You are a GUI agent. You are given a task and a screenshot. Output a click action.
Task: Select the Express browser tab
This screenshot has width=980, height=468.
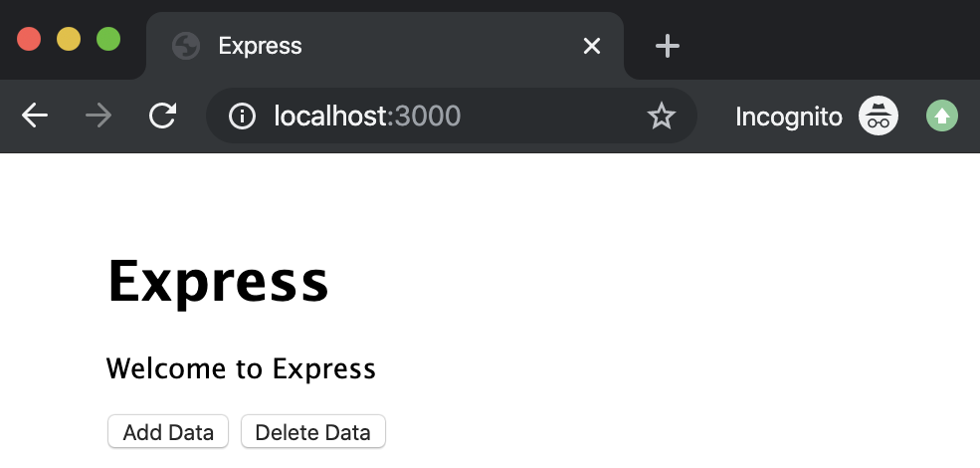[x=378, y=46]
